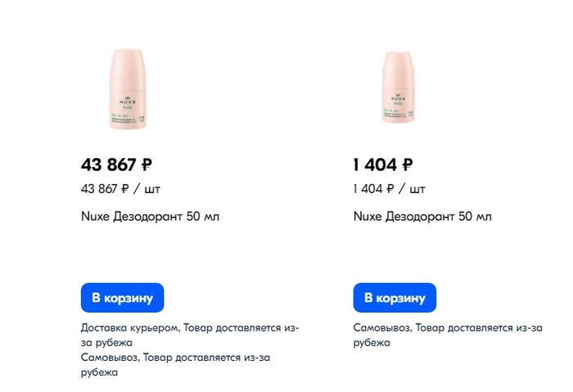Add the 1 404 ₽ deodorant to cart
573x392 pixels.
click(x=395, y=298)
